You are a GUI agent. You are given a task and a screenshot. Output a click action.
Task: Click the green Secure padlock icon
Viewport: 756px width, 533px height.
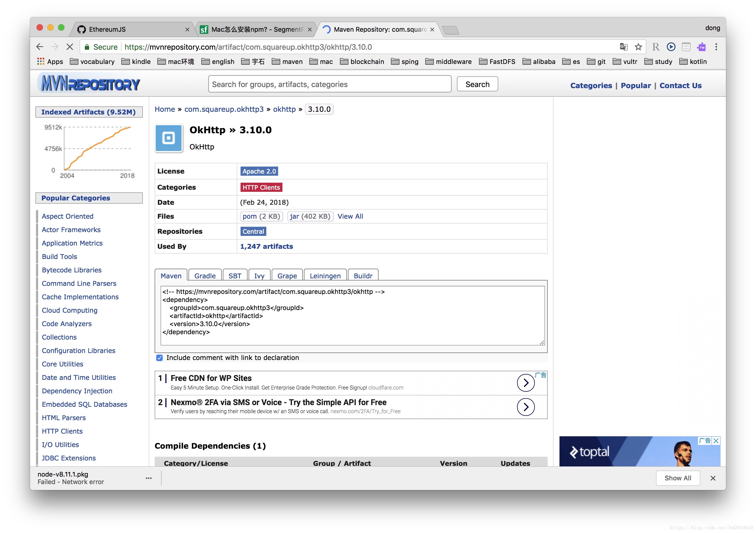click(87, 47)
